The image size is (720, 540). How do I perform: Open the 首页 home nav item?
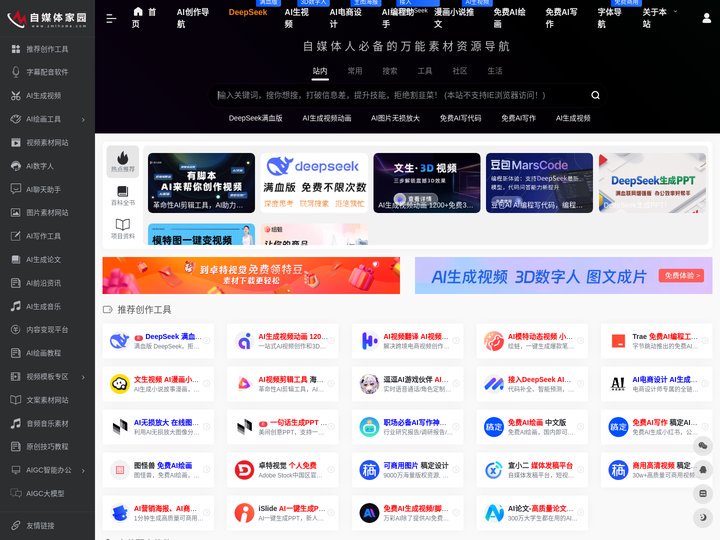point(144,18)
